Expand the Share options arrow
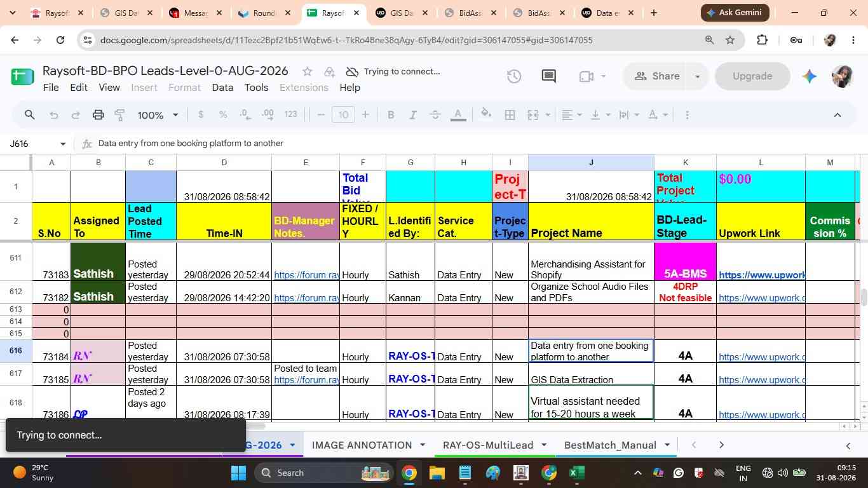 pyautogui.click(x=697, y=76)
